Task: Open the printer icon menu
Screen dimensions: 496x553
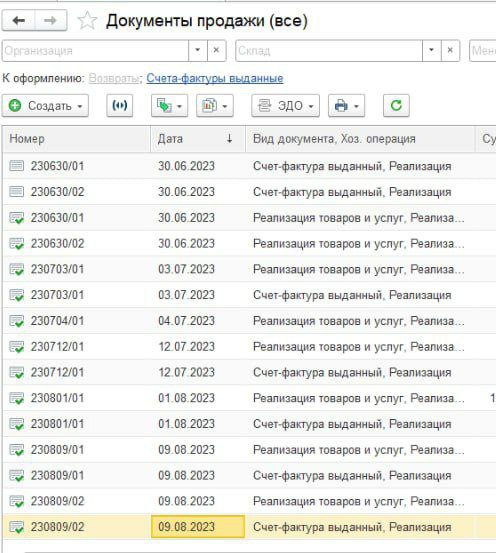Action: pyautogui.click(x=346, y=105)
